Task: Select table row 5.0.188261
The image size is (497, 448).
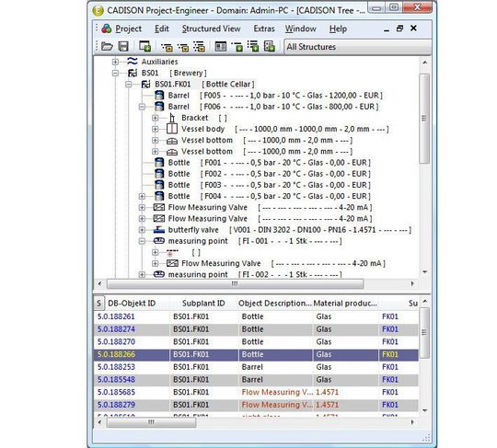Action: click(x=256, y=316)
